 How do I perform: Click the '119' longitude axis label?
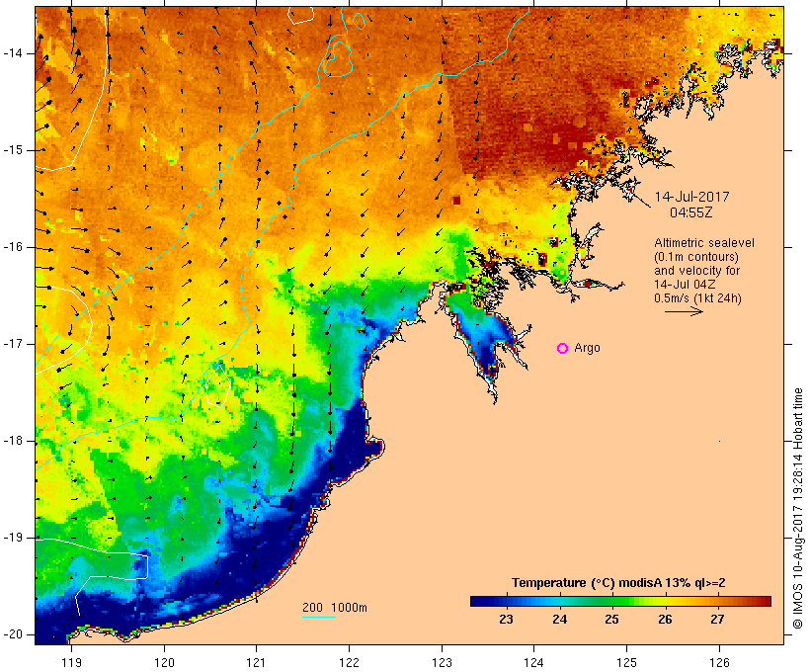click(71, 662)
